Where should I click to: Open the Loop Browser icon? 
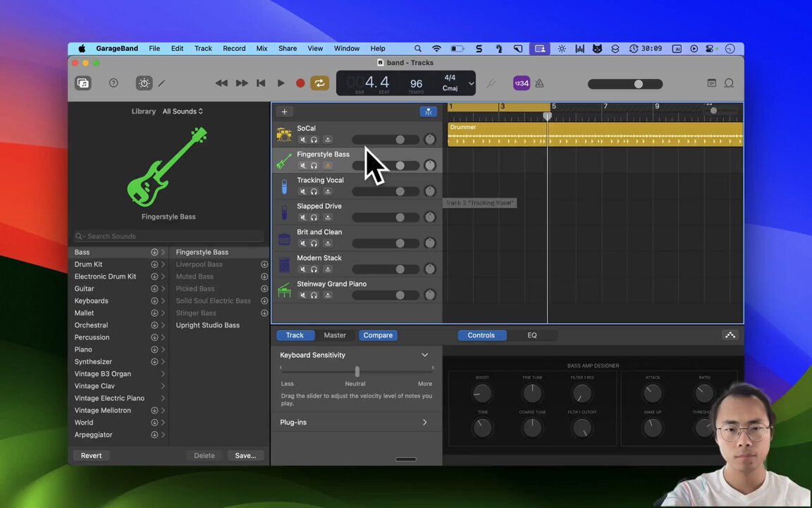[x=729, y=83]
